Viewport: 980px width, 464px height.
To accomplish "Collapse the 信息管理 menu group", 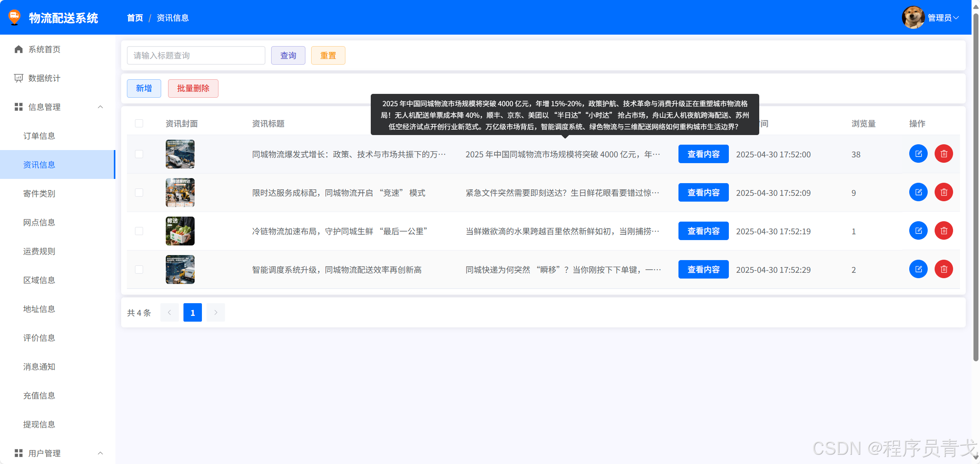I will pos(100,107).
